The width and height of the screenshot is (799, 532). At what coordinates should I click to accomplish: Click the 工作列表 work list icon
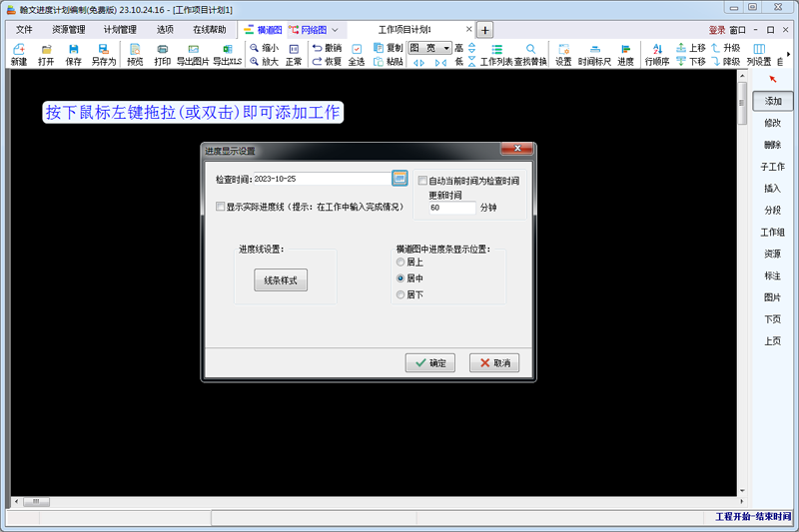[496, 54]
